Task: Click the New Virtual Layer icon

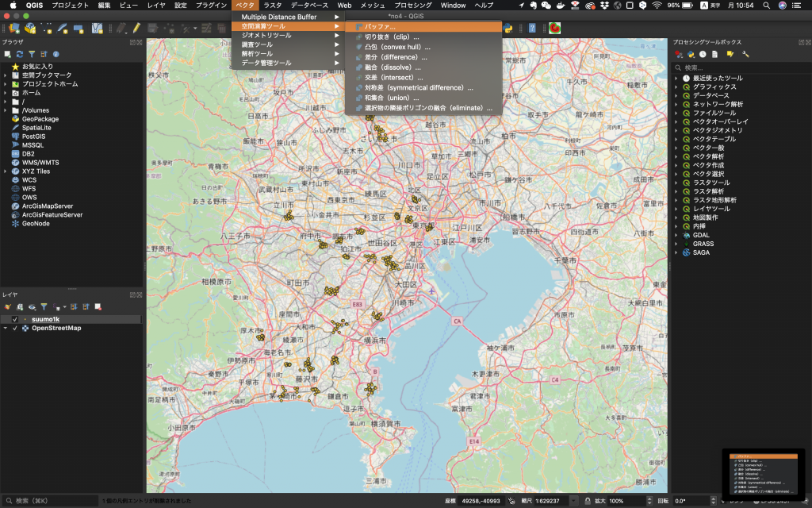Action: click(97, 28)
